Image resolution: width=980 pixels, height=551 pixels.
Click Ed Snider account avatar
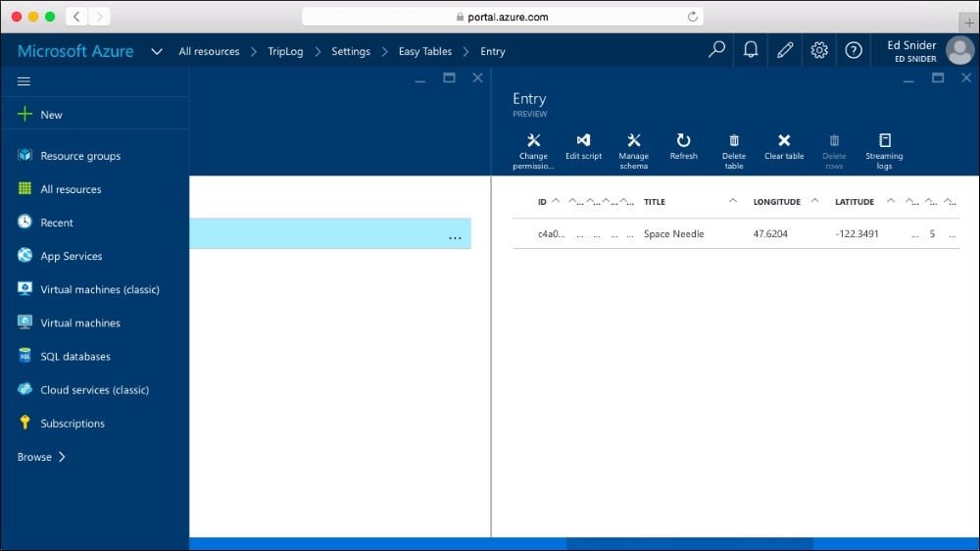click(959, 51)
